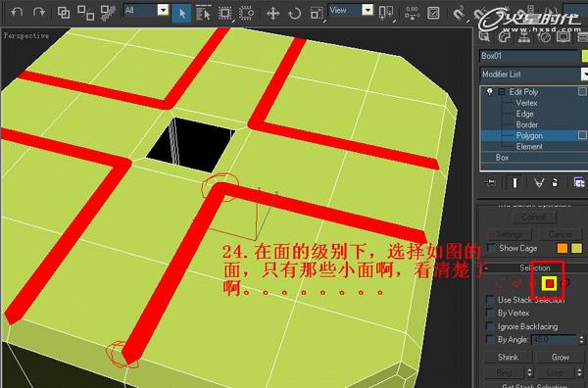
Task: Select Element sub-object level in stack
Action: [529, 147]
